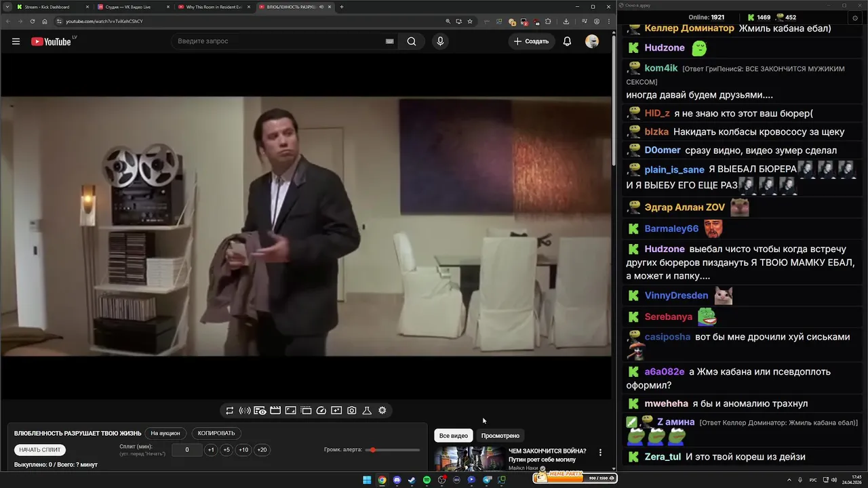Click username VinnyDresden in chat window
Viewport: 868px width, 488px height.
point(676,296)
